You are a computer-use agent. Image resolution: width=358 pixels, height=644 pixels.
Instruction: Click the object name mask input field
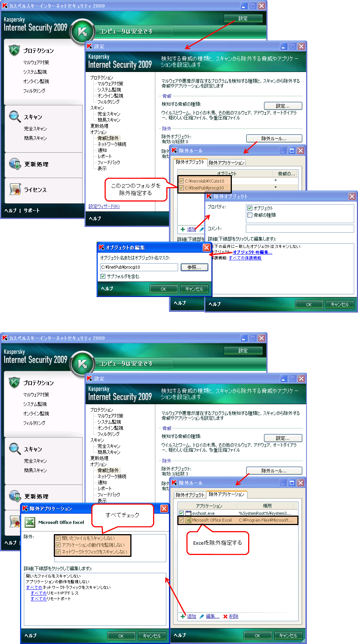pos(139,267)
